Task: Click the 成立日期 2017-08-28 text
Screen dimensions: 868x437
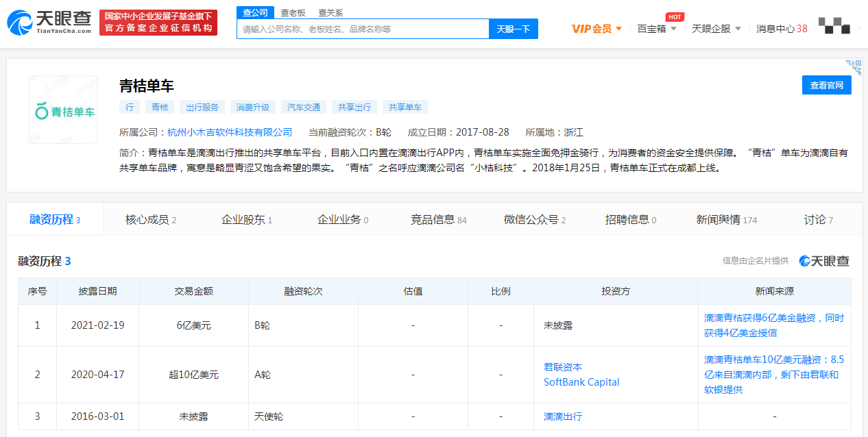Action: point(459,132)
